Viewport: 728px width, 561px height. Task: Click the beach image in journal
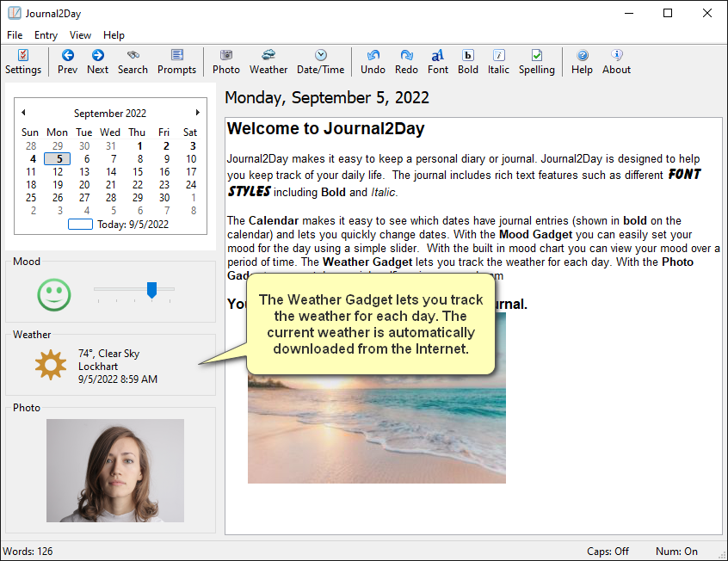click(377, 428)
